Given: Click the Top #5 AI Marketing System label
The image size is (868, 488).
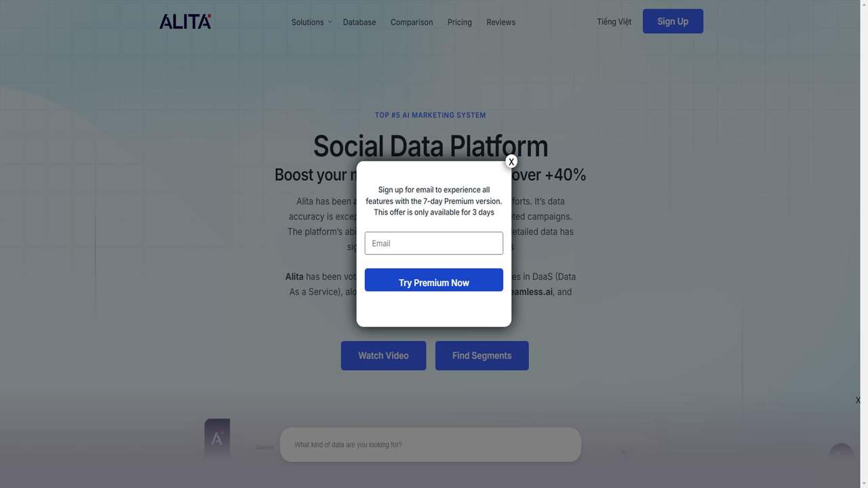Looking at the screenshot, I should point(431,115).
